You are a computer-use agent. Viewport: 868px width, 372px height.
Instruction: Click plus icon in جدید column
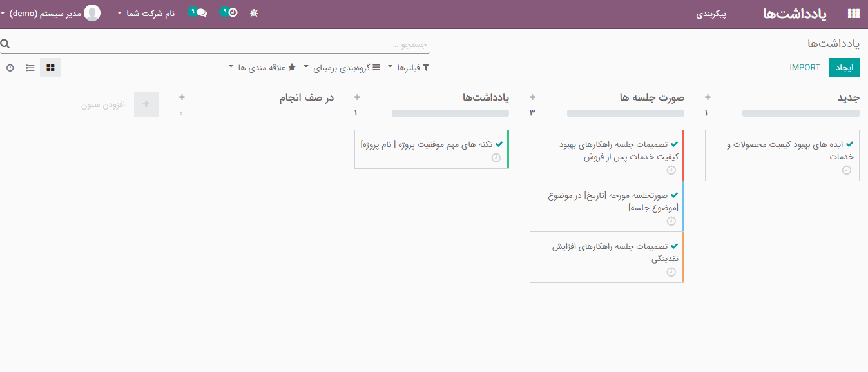[x=708, y=97]
